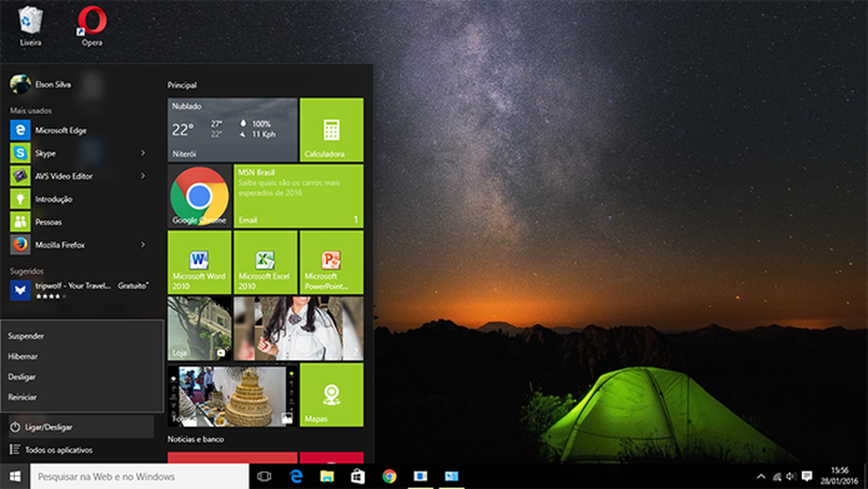Open the Microsoft PowerPoint tile
This screenshot has height=489, width=868.
coord(332,262)
